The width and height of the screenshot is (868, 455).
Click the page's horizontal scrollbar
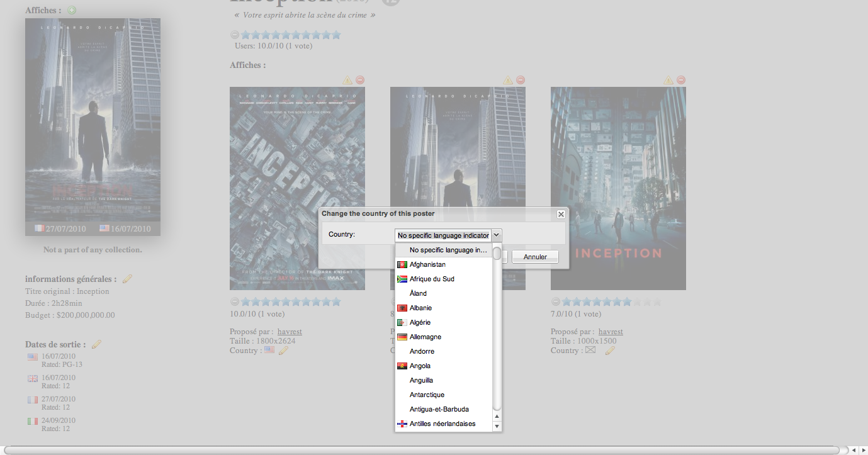(x=422, y=450)
